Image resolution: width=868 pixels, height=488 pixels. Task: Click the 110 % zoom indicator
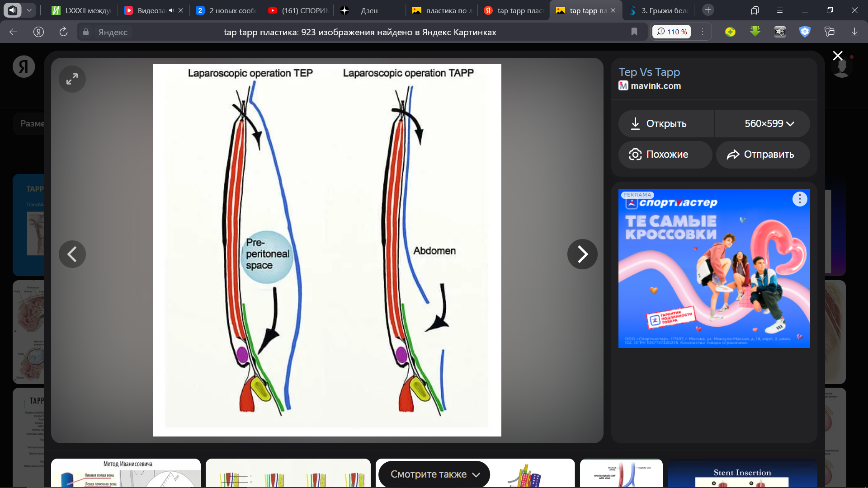(x=672, y=32)
